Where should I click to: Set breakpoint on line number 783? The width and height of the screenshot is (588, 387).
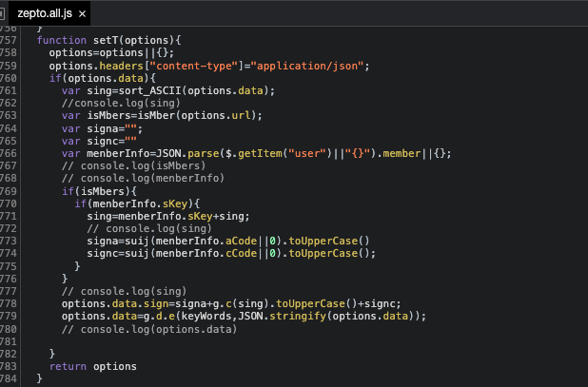coord(9,366)
